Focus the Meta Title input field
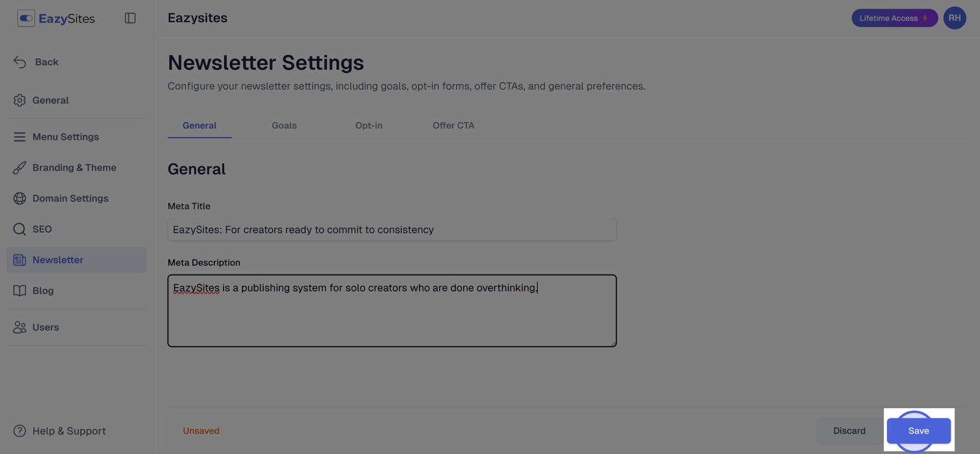This screenshot has width=980, height=454. click(x=392, y=230)
